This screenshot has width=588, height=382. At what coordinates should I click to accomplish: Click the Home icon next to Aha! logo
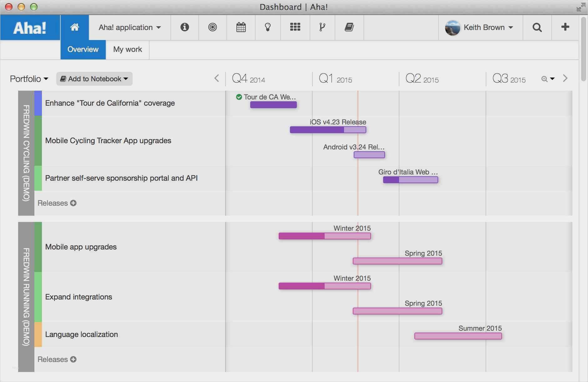pyautogui.click(x=74, y=28)
